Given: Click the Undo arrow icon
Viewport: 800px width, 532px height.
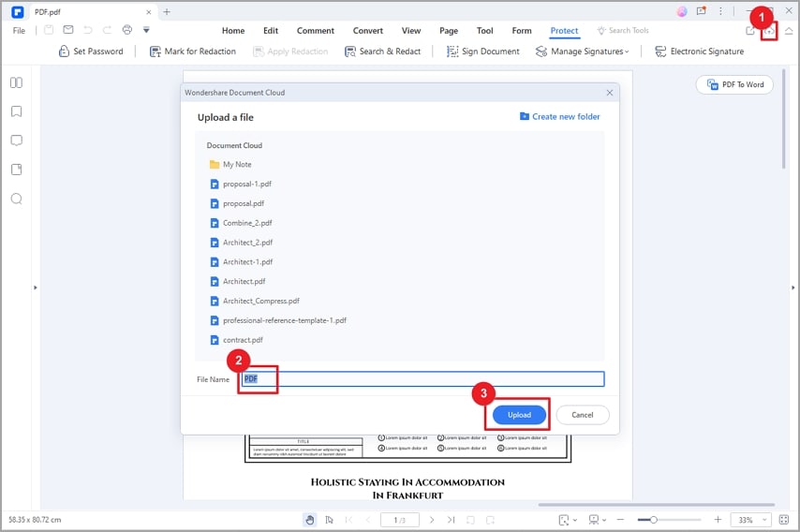Looking at the screenshot, I should point(88,30).
